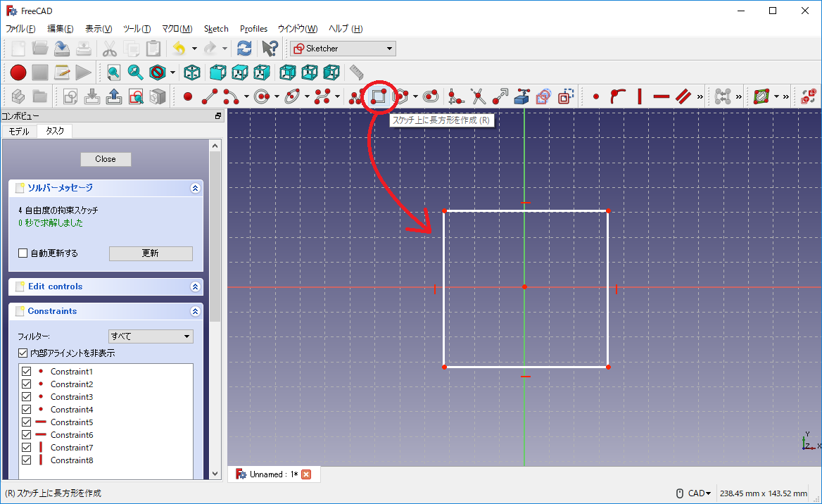The image size is (822, 504).
Task: Select the create slot tool
Action: coord(431,96)
